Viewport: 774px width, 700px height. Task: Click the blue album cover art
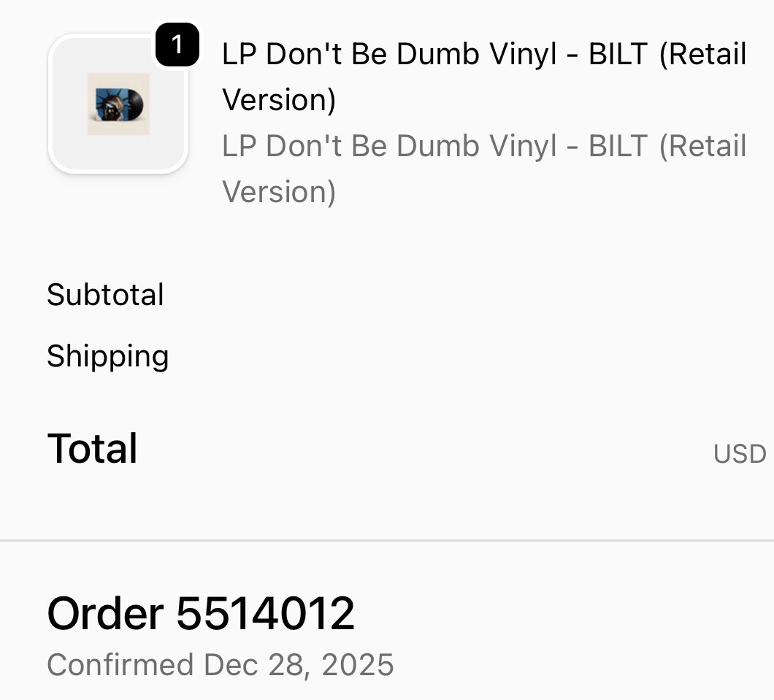click(x=110, y=104)
